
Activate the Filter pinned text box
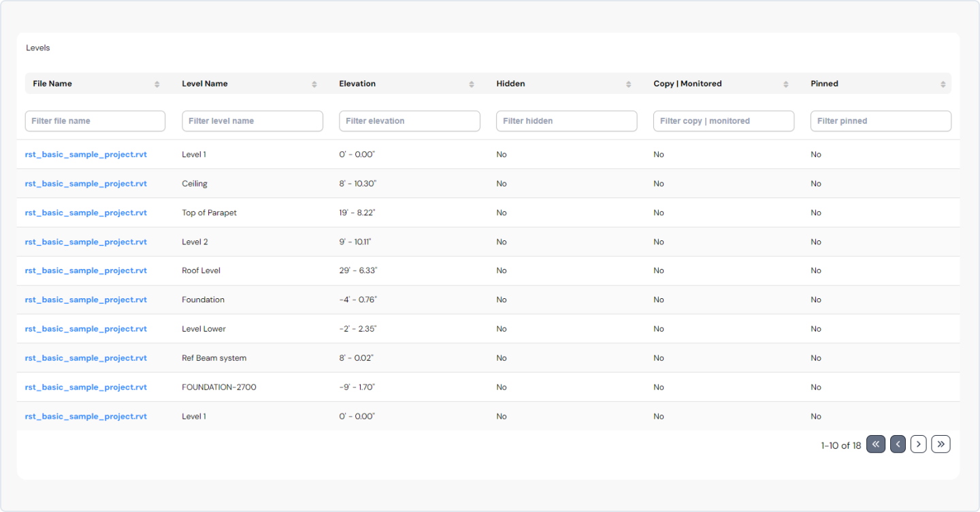tap(881, 121)
